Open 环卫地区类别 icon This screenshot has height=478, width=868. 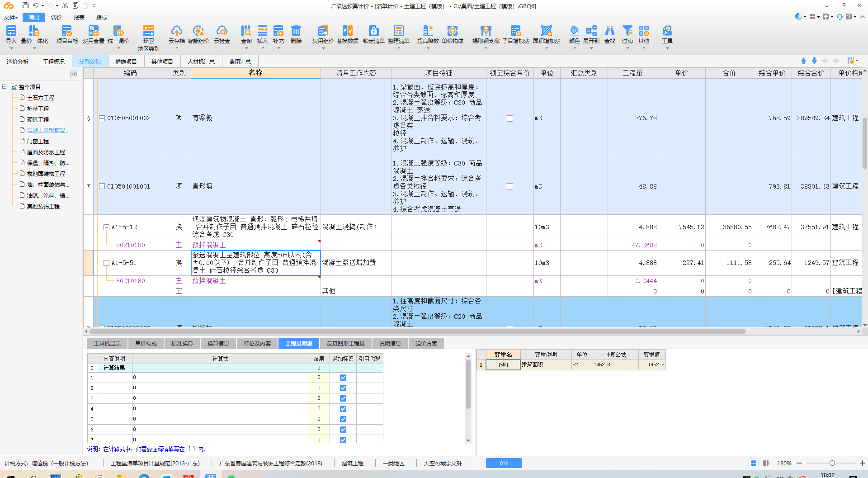[148, 38]
